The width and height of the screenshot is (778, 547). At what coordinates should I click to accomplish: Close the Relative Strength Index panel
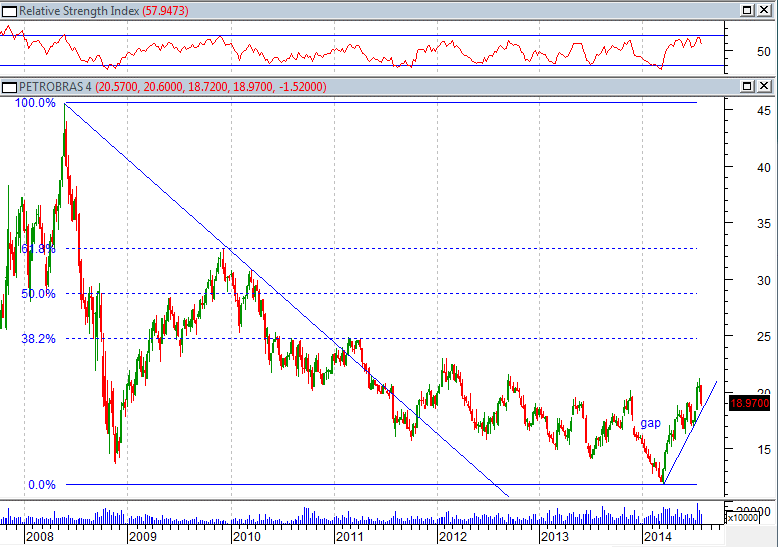tap(765, 10)
